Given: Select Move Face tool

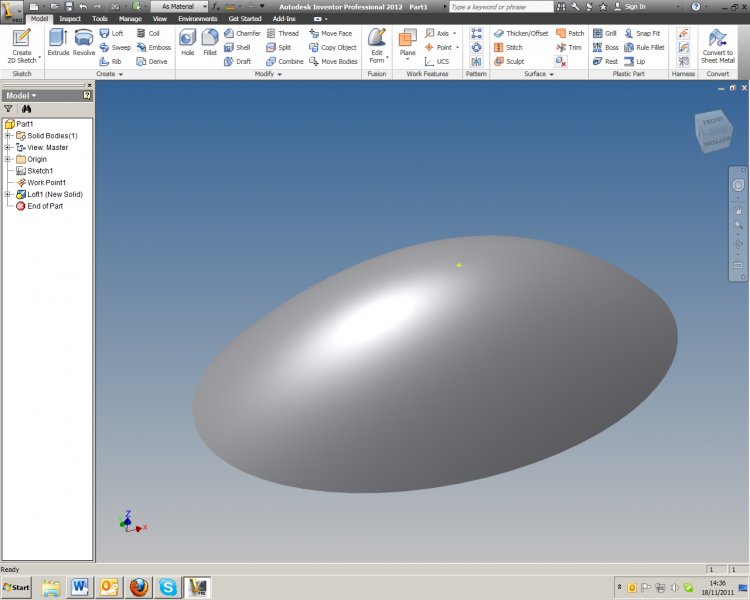Looking at the screenshot, I should [x=331, y=33].
